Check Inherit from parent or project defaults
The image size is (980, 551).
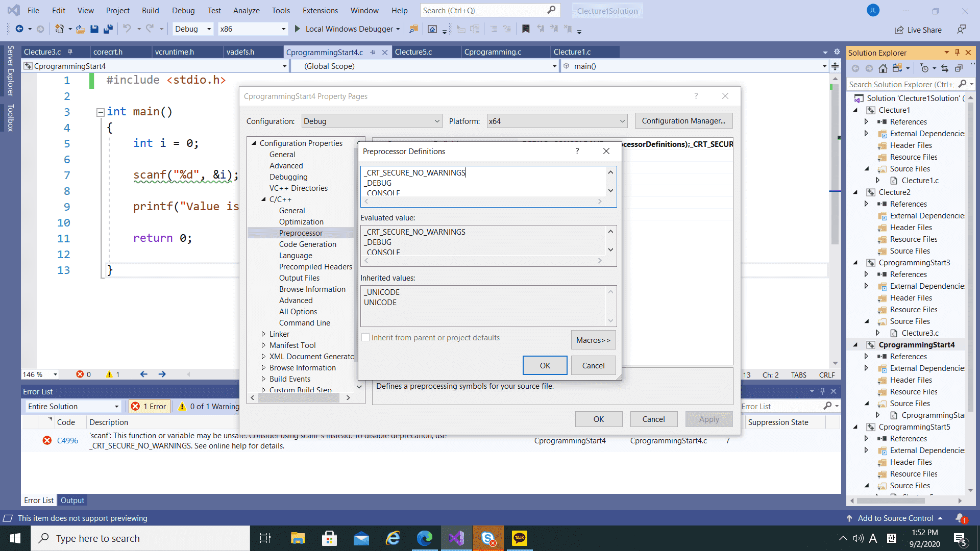[365, 338]
